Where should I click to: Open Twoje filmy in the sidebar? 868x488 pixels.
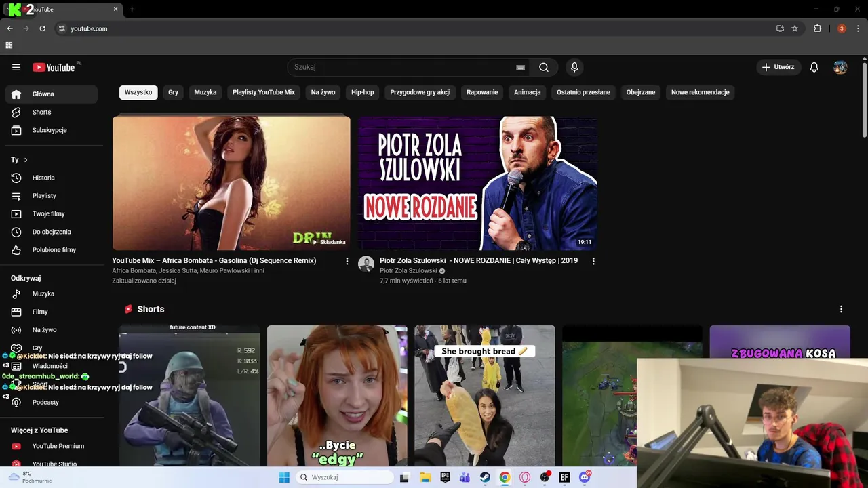pos(52,213)
